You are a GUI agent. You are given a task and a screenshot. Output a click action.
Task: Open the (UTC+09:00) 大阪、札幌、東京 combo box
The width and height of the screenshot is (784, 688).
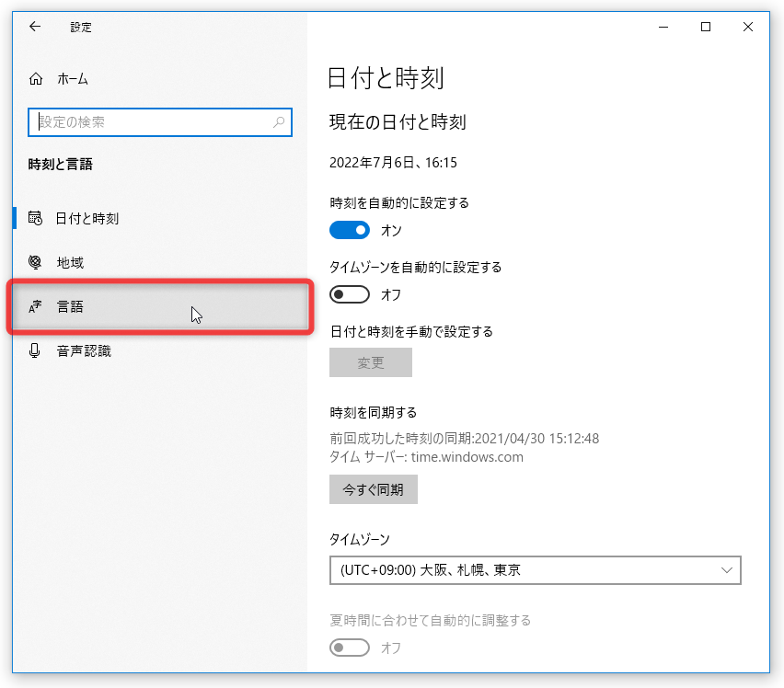pyautogui.click(x=535, y=570)
